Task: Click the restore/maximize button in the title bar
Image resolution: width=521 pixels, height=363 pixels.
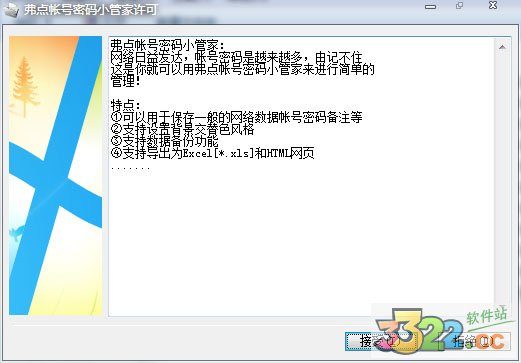Action: click(460, 6)
